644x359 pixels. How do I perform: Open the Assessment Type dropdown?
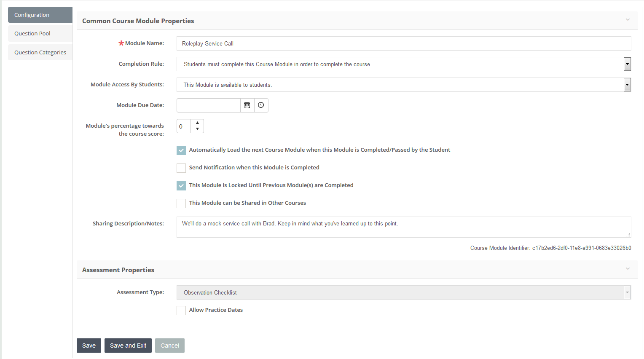[x=627, y=292]
